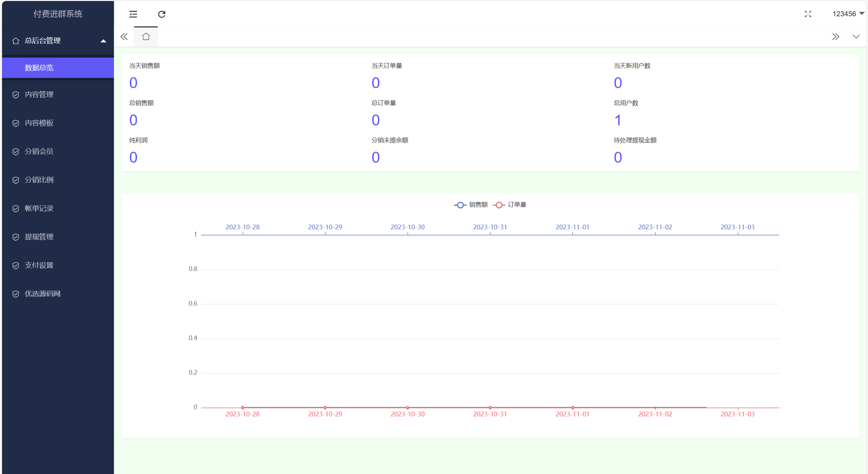The width and height of the screenshot is (868, 474).
Task: Toggle 订单量 series in chart legend
Action: click(x=510, y=205)
